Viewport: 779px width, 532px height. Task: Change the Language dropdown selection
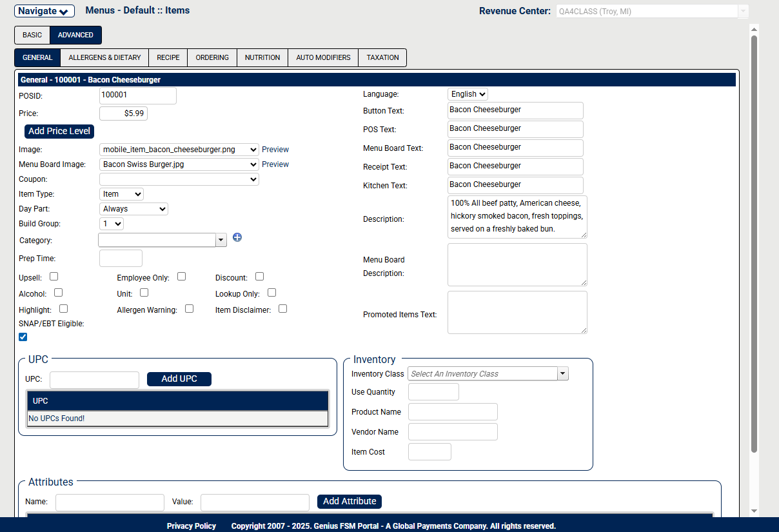[468, 94]
